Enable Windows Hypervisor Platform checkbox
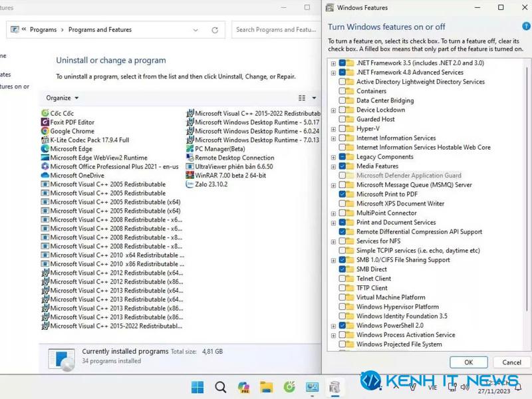The width and height of the screenshot is (532, 399). (x=342, y=307)
